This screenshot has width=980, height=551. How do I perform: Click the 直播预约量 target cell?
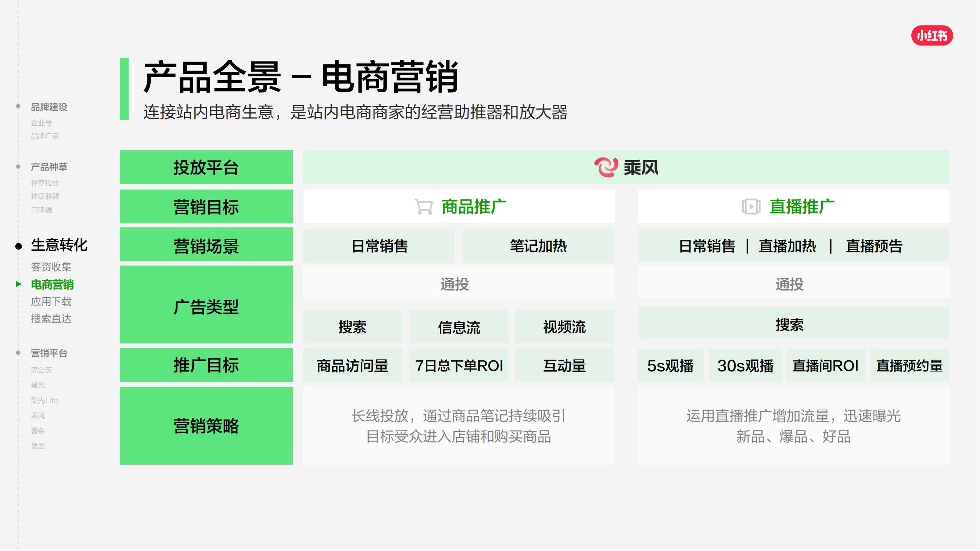909,365
